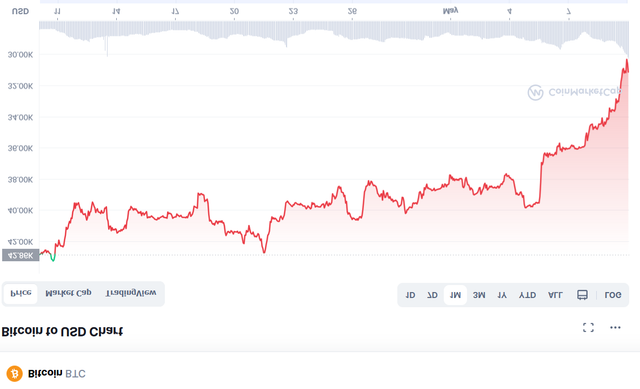640x389 pixels.
Task: Click the 26 date axis label
Action: tap(352, 11)
